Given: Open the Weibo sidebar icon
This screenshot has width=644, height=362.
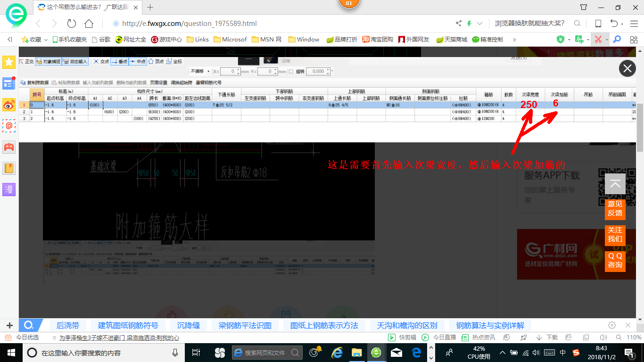Looking at the screenshot, I should point(9,105).
